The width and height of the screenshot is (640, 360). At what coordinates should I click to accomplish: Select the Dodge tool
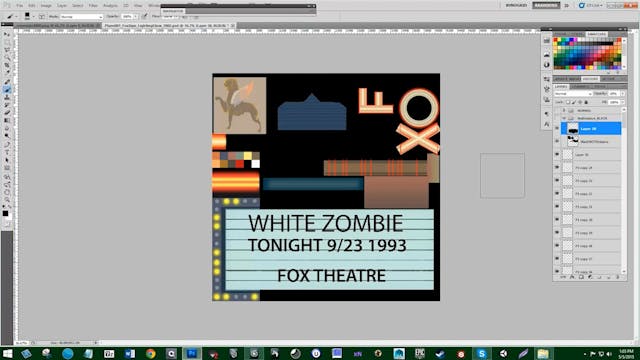[7, 136]
